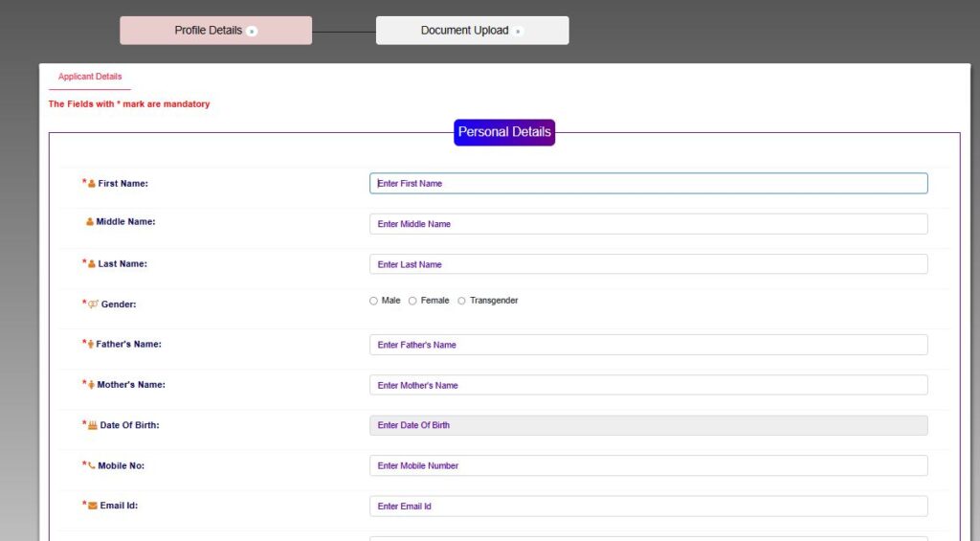Focus the Father's Name input field
Viewport: 980px width, 541px height.
[x=649, y=345]
